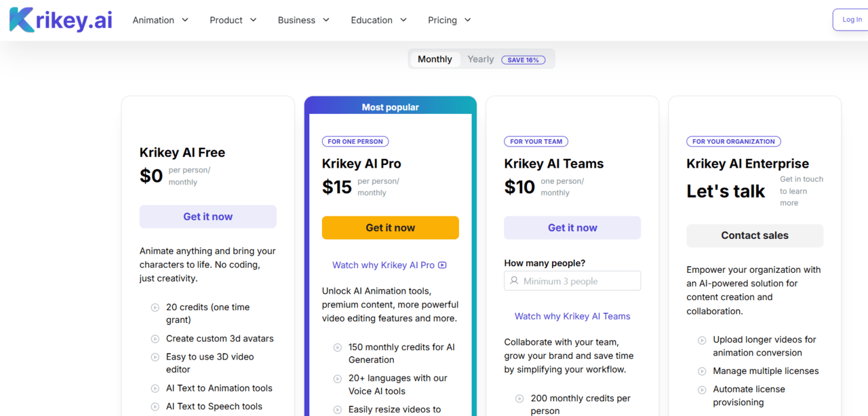Click the yellow Get it now button for Pro
The height and width of the screenshot is (416, 868).
pos(391,228)
